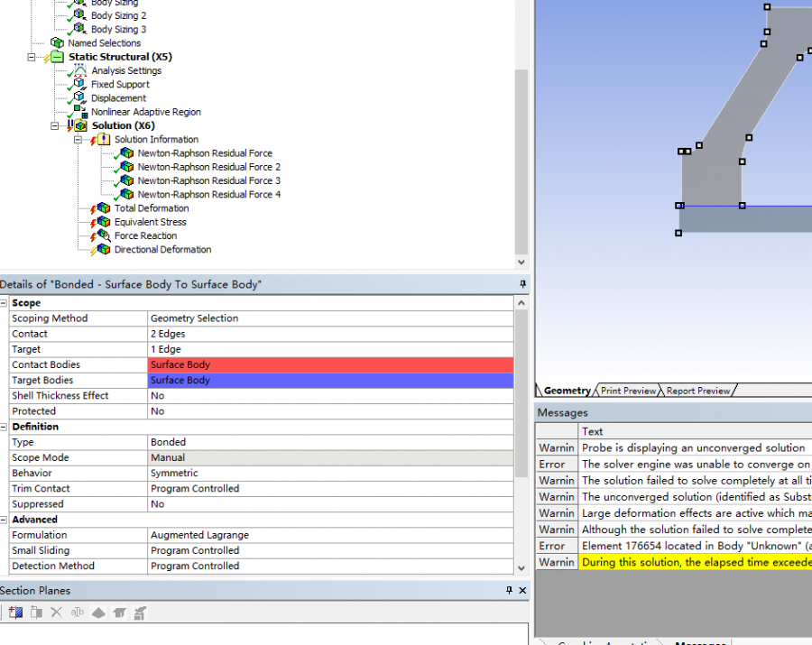
Task: Collapse the Static Structural (X5) branch
Action: click(x=32, y=57)
